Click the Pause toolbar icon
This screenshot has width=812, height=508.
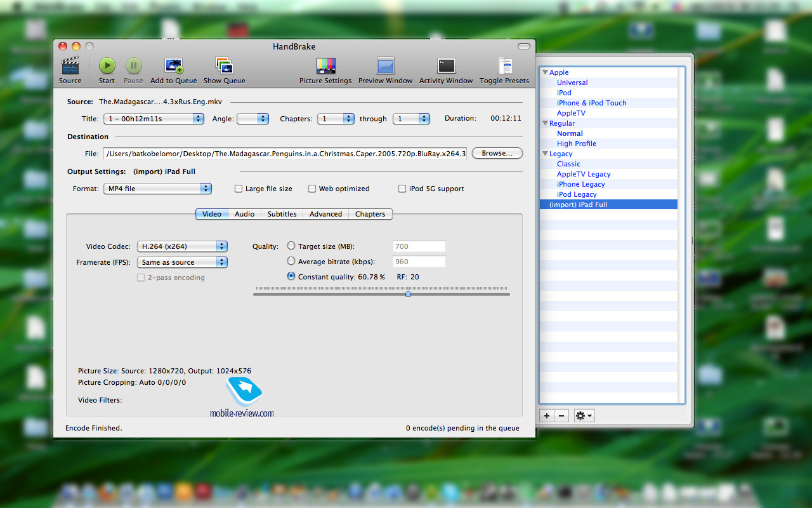point(133,65)
